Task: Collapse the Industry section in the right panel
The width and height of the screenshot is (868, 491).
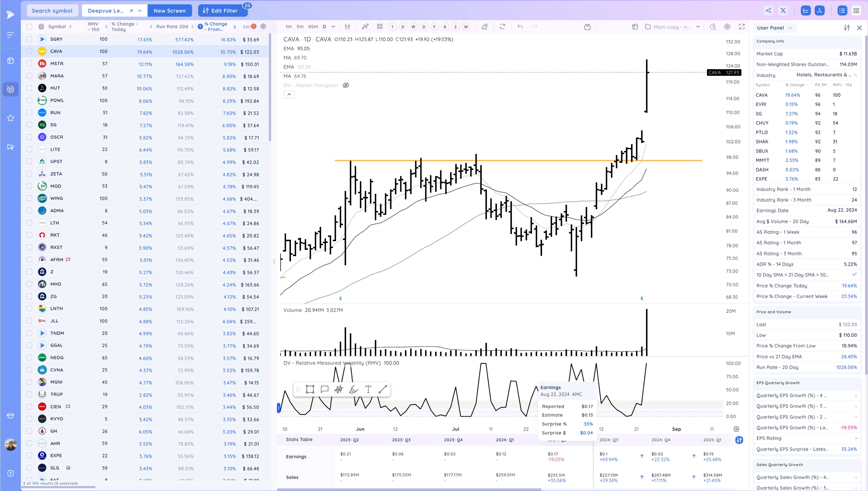Action: [x=855, y=75]
